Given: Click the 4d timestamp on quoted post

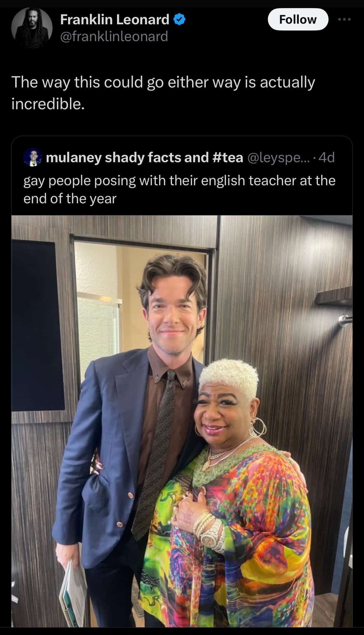Looking at the screenshot, I should (x=326, y=158).
